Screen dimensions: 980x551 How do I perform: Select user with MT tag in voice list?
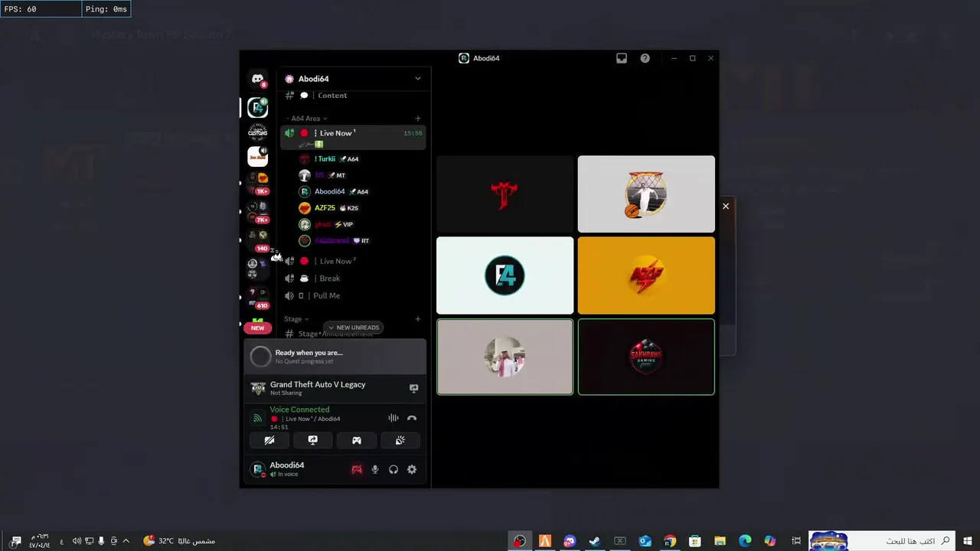pyautogui.click(x=322, y=175)
